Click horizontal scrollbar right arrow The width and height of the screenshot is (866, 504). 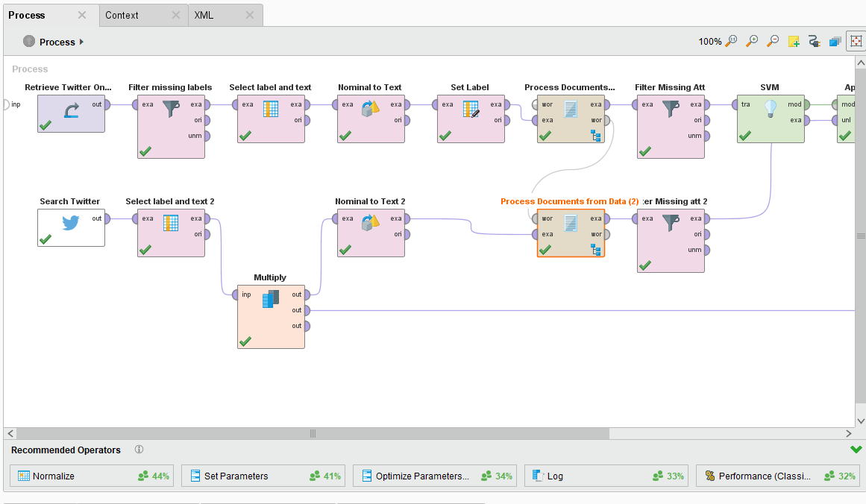(849, 433)
